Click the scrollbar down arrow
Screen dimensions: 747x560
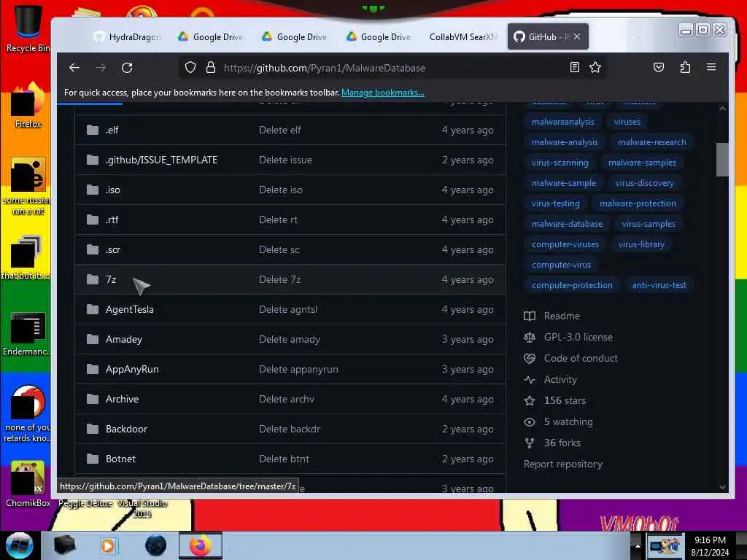[x=722, y=487]
